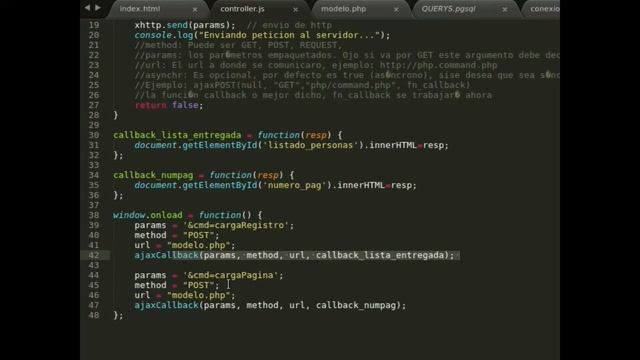Switch to the index.html tab
Screen dimensions: 640x360
click(140, 9)
